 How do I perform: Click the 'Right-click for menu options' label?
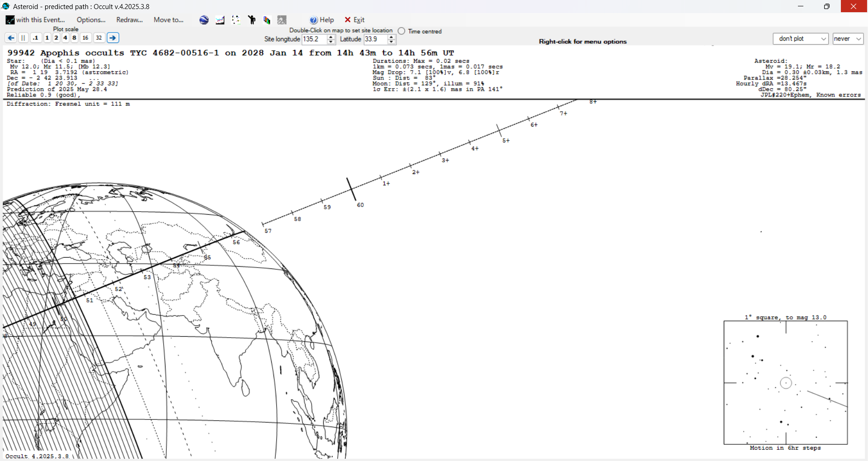[x=583, y=42]
